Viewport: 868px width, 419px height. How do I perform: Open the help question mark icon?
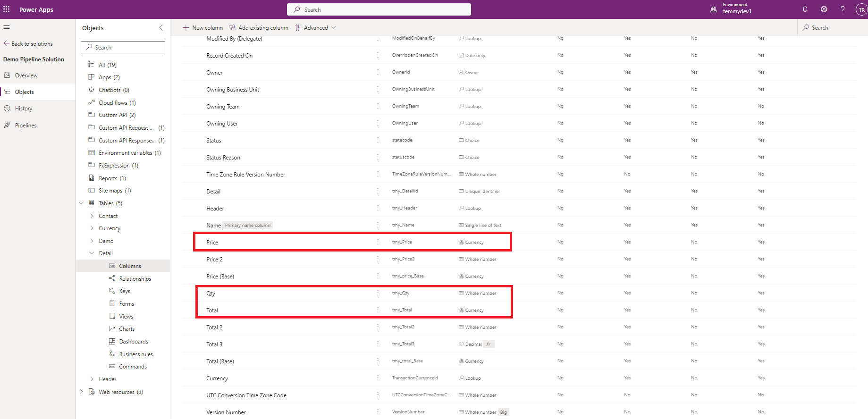coord(843,9)
